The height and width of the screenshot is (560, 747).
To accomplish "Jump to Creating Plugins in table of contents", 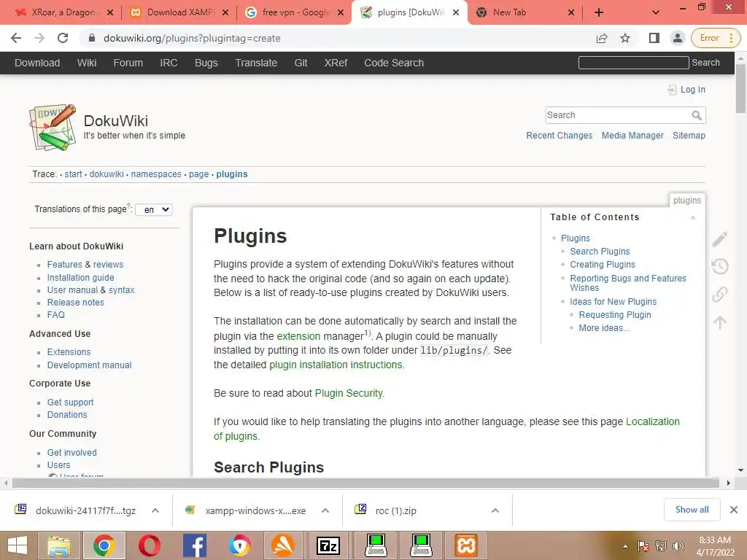I will tap(602, 265).
